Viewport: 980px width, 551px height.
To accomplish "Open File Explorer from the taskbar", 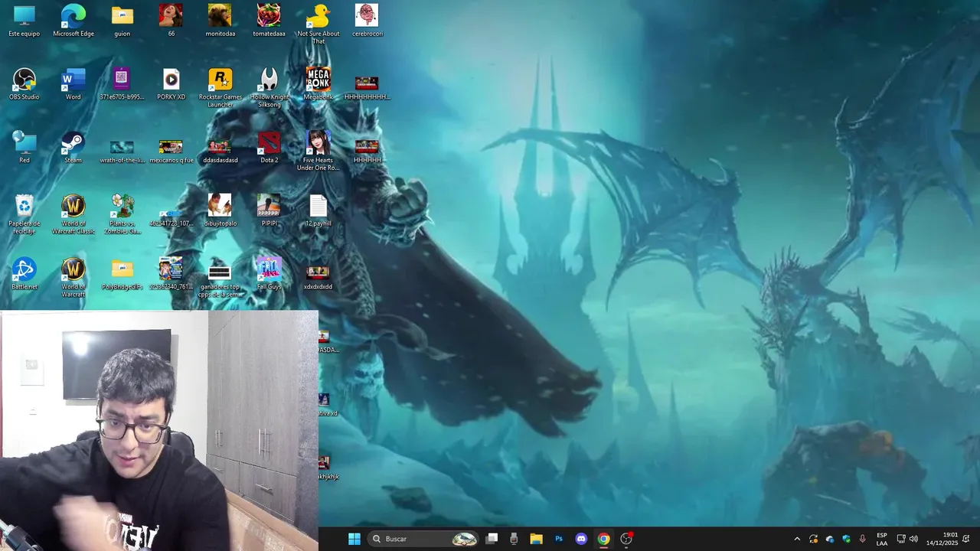I will pyautogui.click(x=536, y=539).
